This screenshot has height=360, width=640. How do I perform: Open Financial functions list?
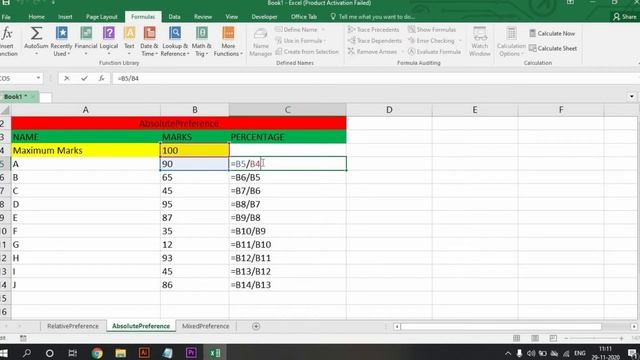[86, 41]
